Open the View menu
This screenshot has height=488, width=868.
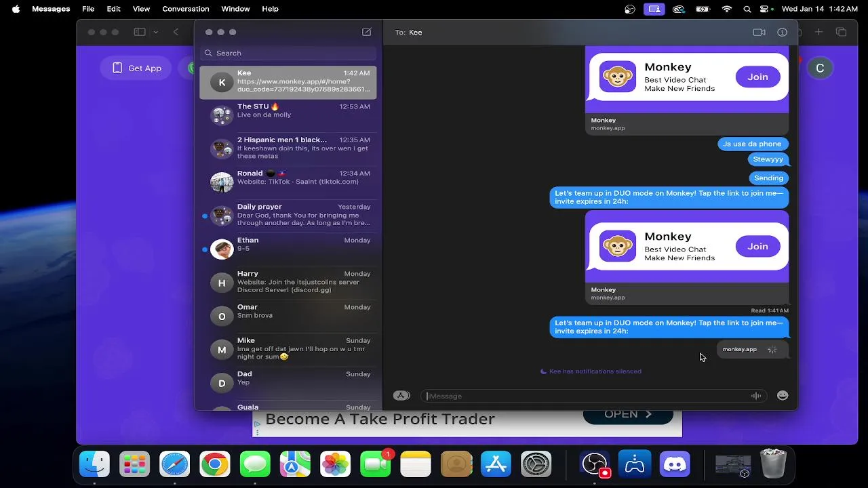141,9
